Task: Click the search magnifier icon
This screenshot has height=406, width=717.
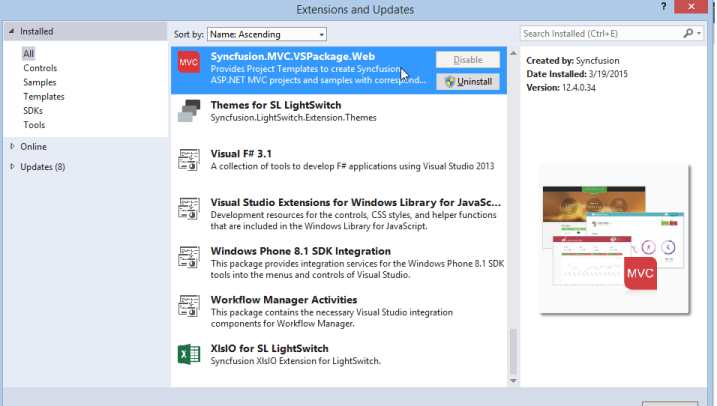Action: (688, 33)
